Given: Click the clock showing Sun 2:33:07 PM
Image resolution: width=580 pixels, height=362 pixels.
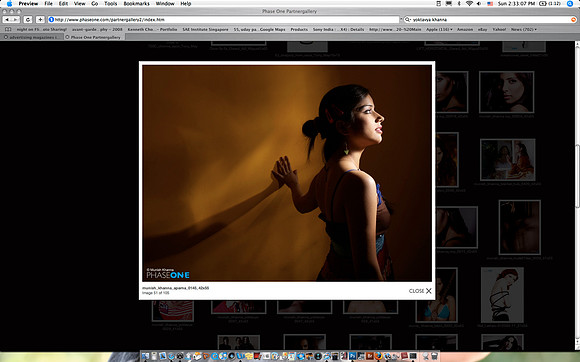Looking at the screenshot, I should [x=516, y=4].
